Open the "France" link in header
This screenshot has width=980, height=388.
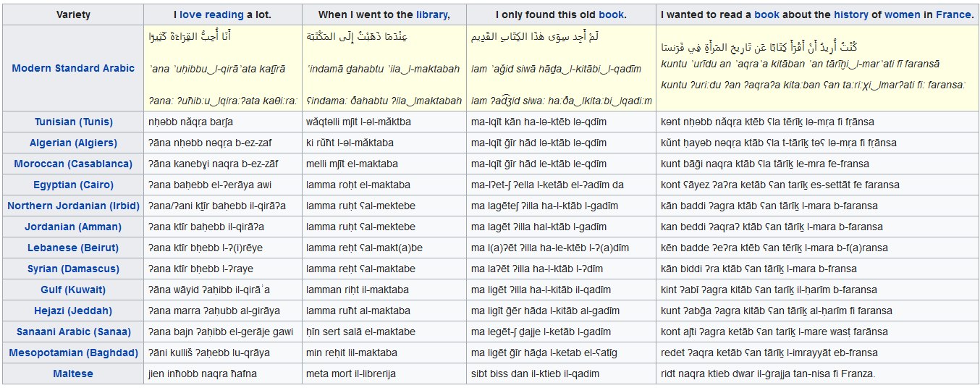coord(952,14)
